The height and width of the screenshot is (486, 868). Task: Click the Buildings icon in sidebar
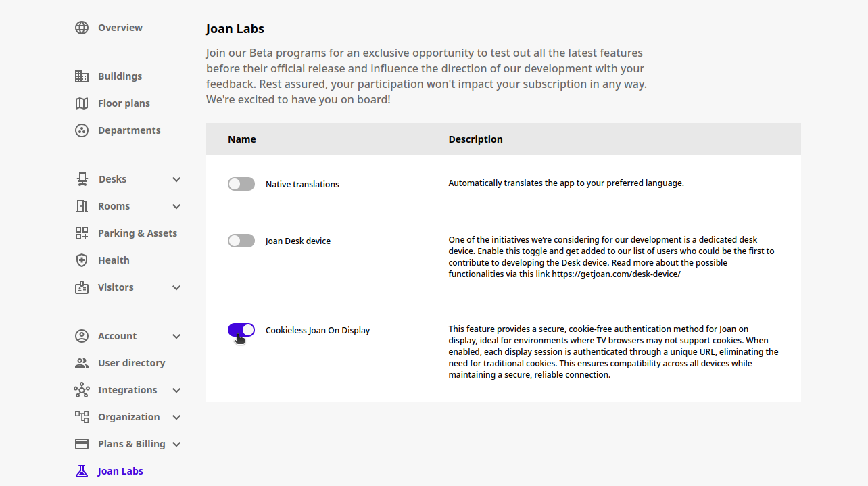(x=82, y=76)
